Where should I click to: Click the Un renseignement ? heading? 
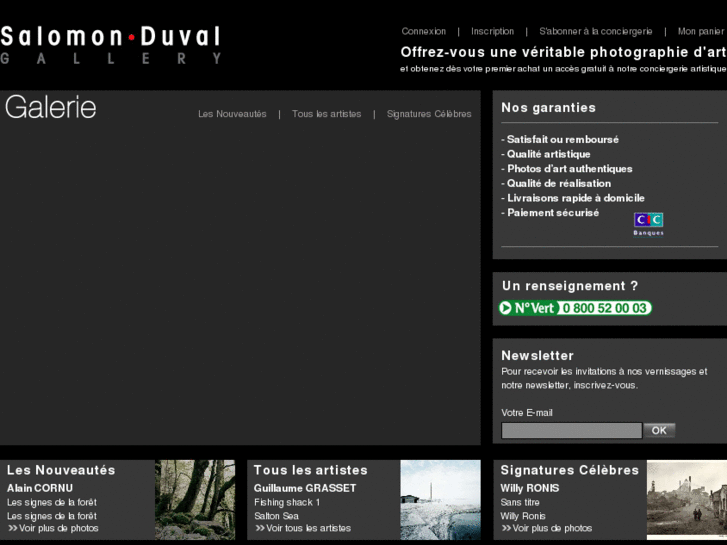pos(570,286)
